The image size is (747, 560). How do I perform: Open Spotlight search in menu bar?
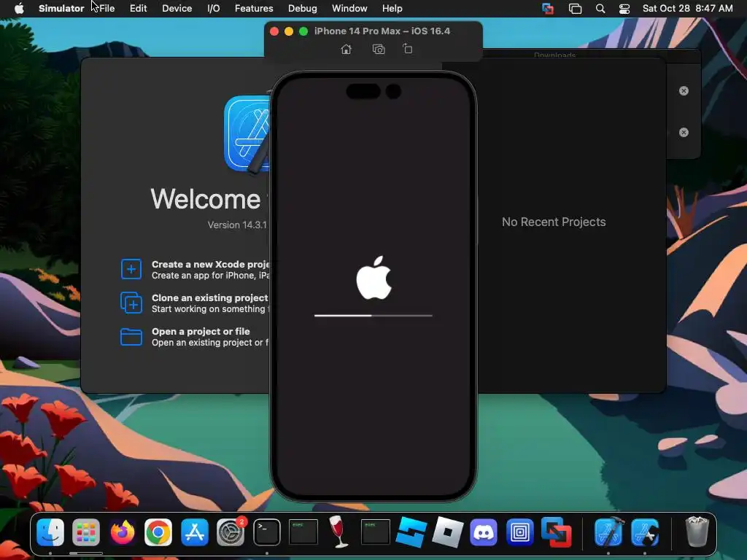pyautogui.click(x=600, y=9)
